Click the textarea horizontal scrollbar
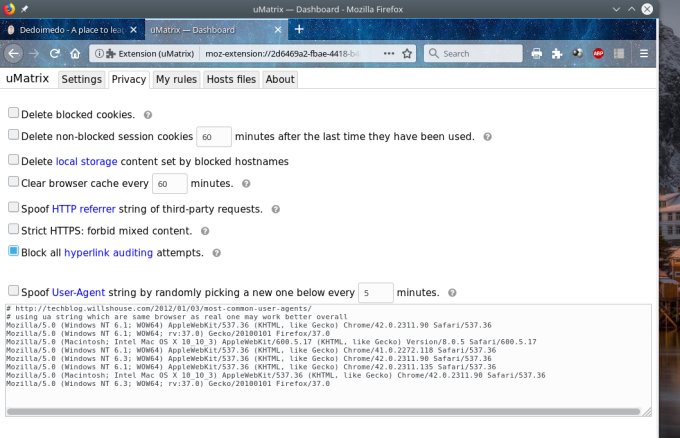 click(x=324, y=411)
